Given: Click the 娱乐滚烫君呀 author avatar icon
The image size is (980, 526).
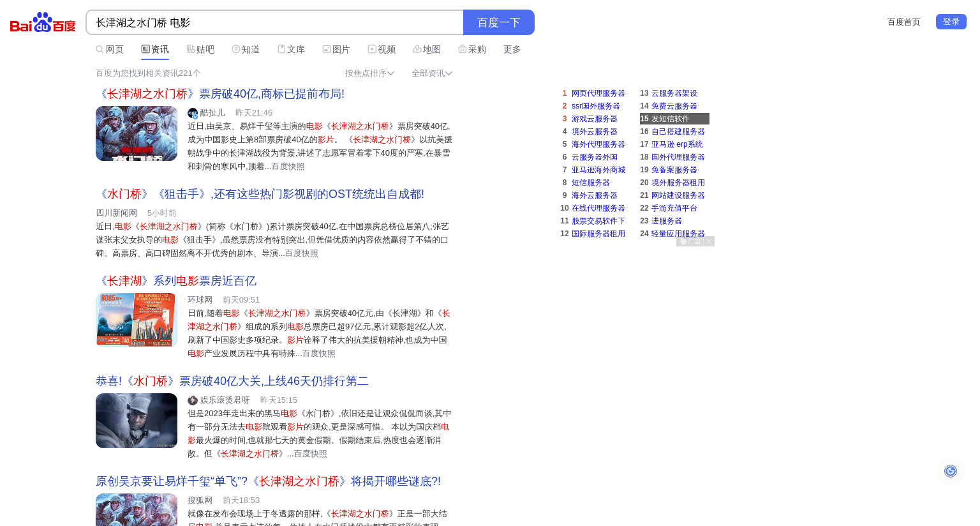Looking at the screenshot, I should [193, 400].
